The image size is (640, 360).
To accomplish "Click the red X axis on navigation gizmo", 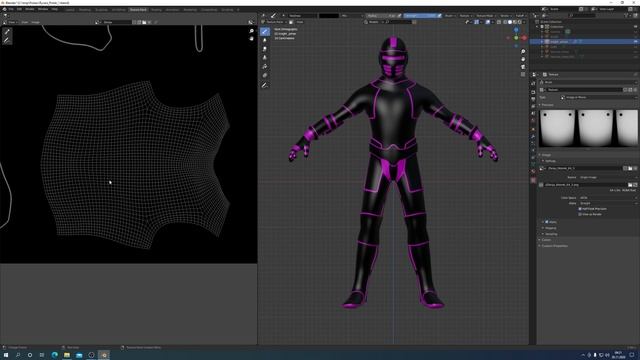I will 524,38.
